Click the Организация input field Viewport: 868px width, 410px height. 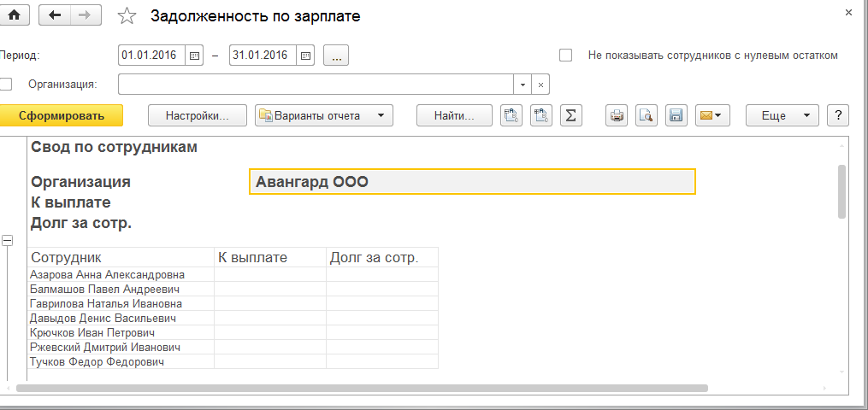click(x=316, y=85)
